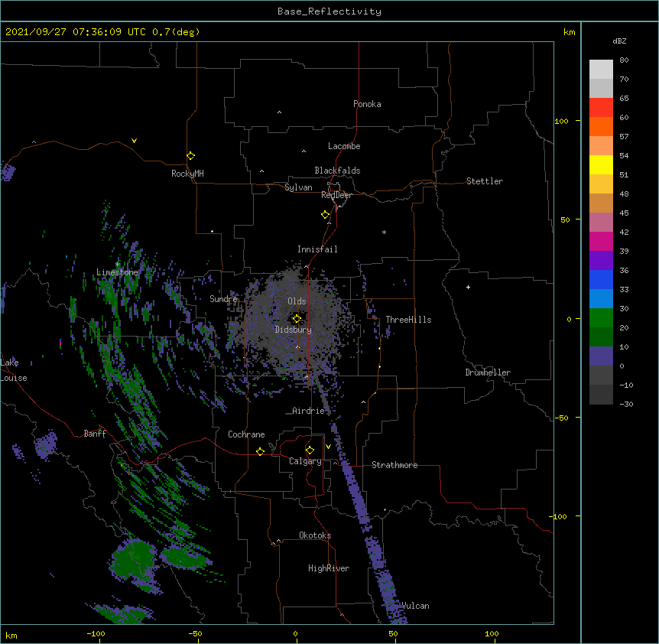The height and width of the screenshot is (644, 659).
Task: Click the Olds city label
Action: [297, 301]
